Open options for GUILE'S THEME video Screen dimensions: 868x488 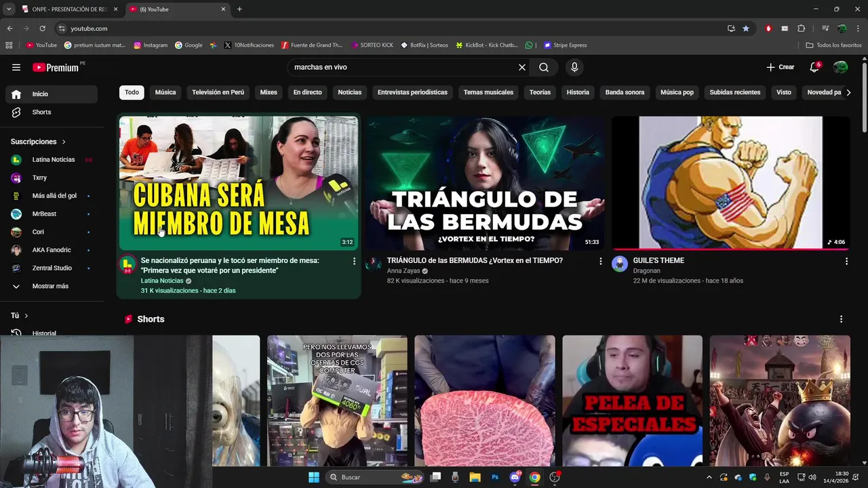[846, 261]
